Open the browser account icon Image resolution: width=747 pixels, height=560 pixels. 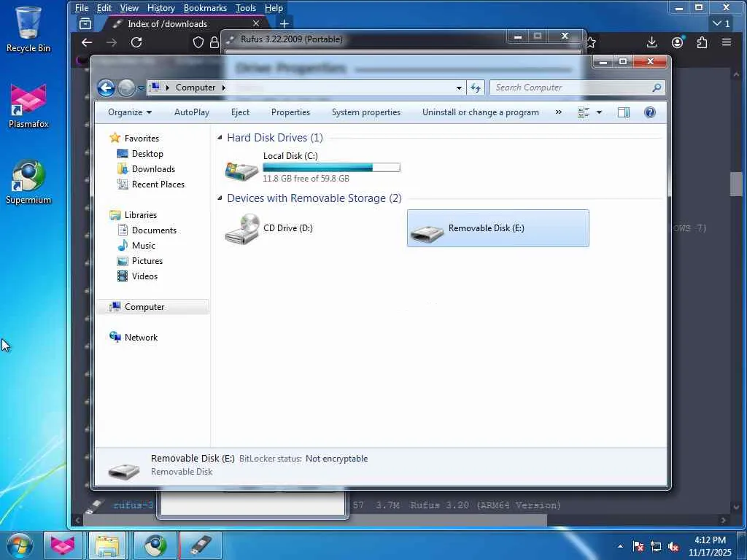pyautogui.click(x=677, y=42)
